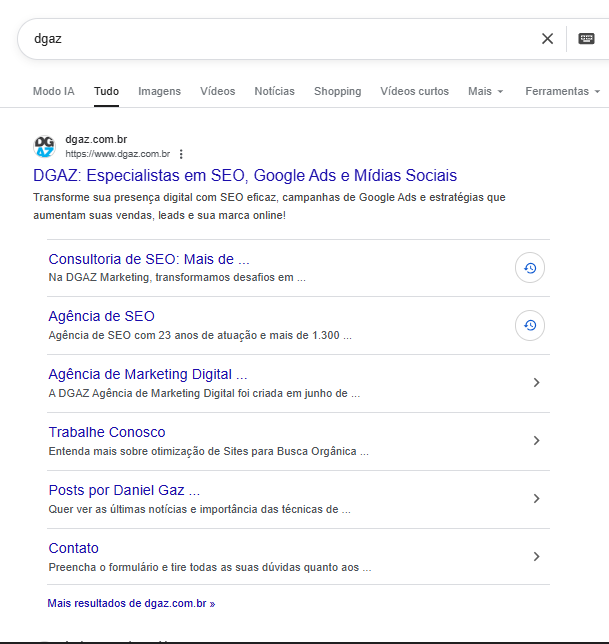
Task: Click Mais resultados de dgaz.com.br link
Action: click(131, 603)
